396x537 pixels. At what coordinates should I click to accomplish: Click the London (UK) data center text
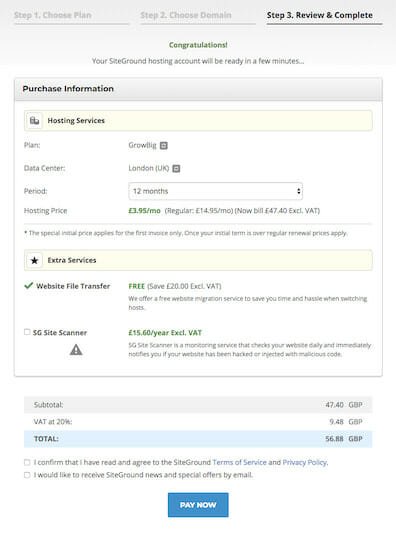tap(149, 168)
